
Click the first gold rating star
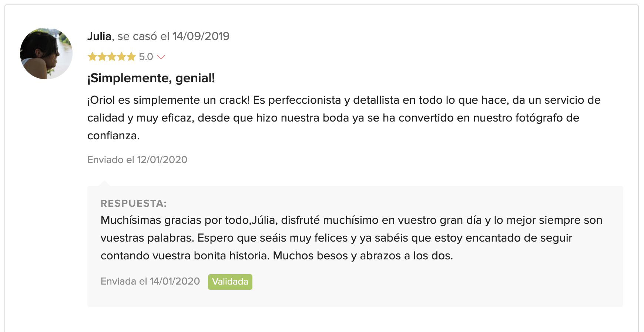click(x=92, y=57)
